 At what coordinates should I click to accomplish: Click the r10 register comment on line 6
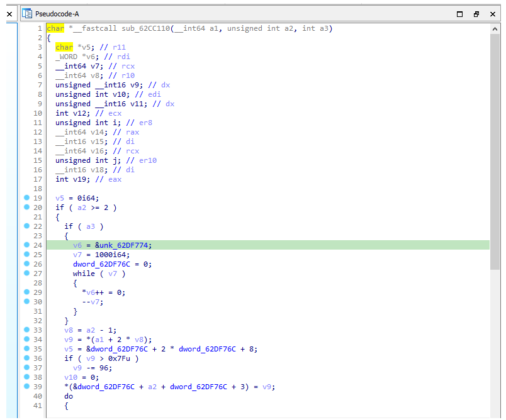(128, 75)
